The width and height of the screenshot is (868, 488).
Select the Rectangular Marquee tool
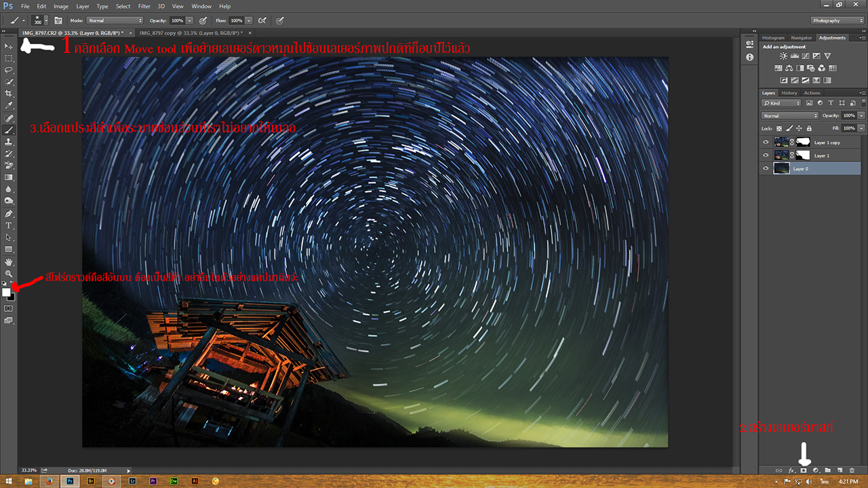click(x=9, y=58)
